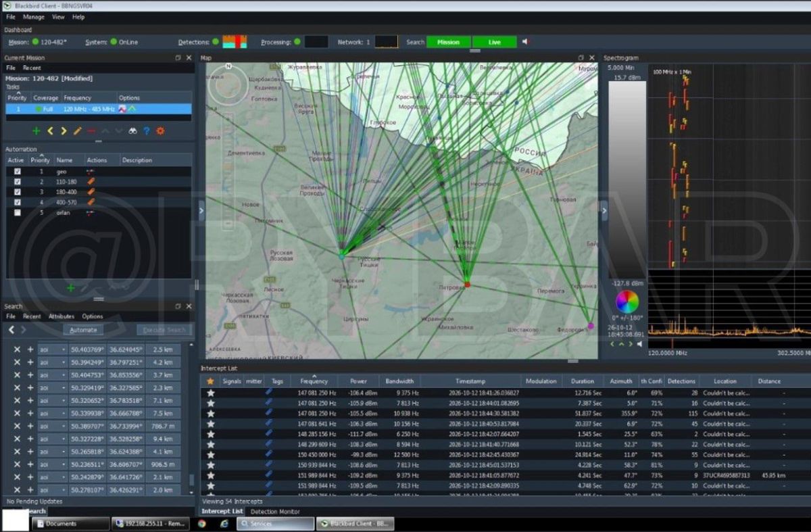Open the blue question mark help icon
The height and width of the screenshot is (532, 811).
coord(146,130)
